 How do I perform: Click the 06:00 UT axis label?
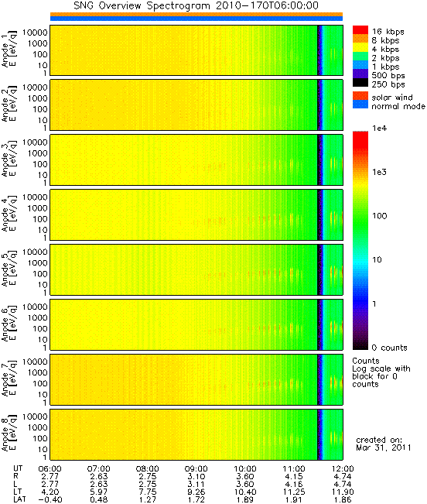(50, 469)
